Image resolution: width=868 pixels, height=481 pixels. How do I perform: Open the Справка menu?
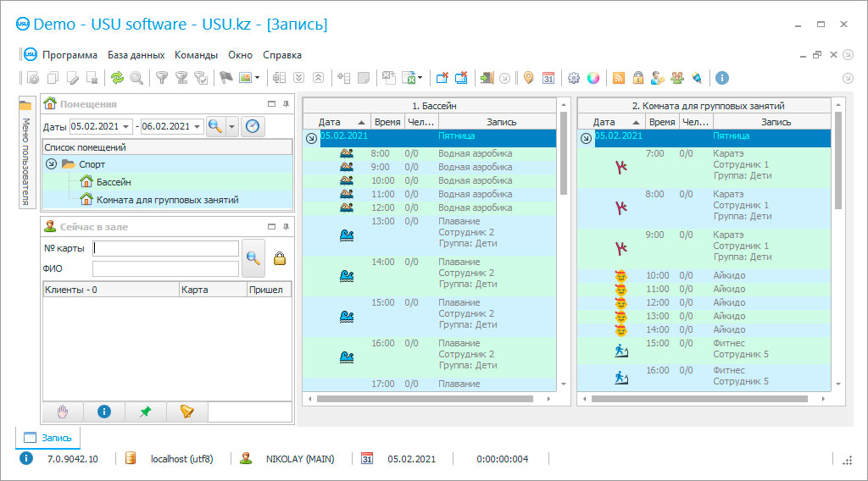pyautogui.click(x=282, y=55)
